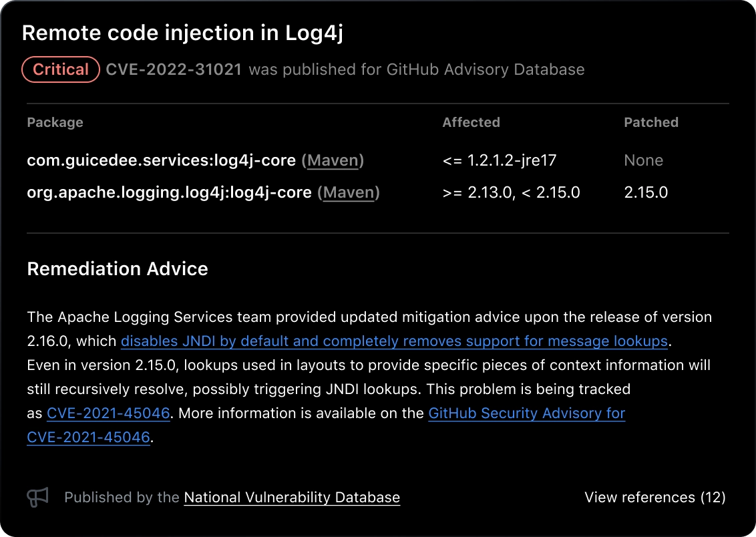Select the com.guicedee.services:log4j-core package name
Viewport: 756px width, 537px height.
click(x=160, y=160)
